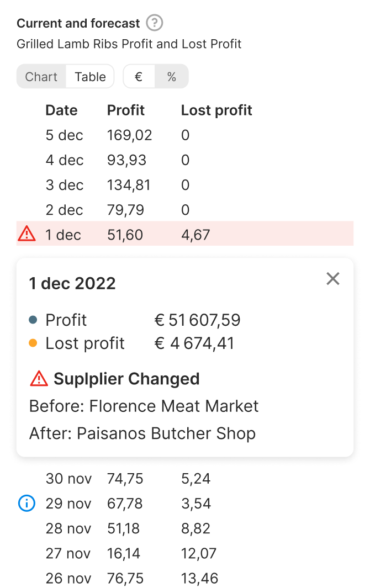This screenshot has height=588, width=370.
Task: Sort by the Profit column header
Action: (x=126, y=110)
